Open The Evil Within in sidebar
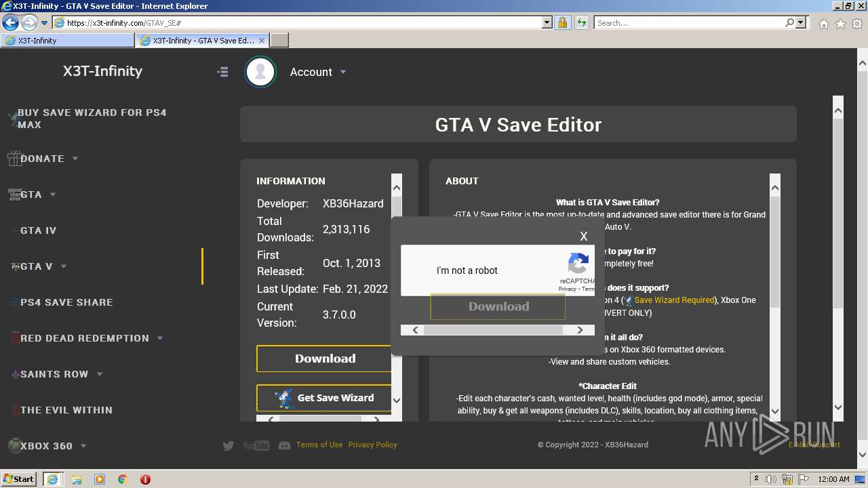The height and width of the screenshot is (488, 868). 66,410
